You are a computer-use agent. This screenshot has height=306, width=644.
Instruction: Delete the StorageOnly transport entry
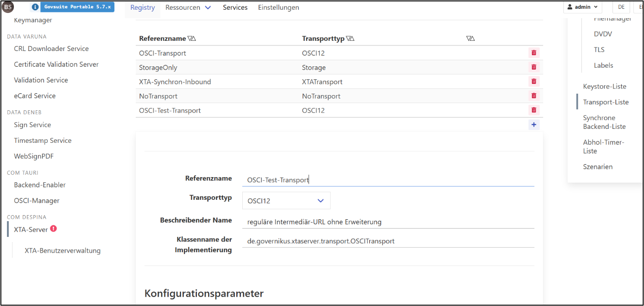[x=534, y=67]
